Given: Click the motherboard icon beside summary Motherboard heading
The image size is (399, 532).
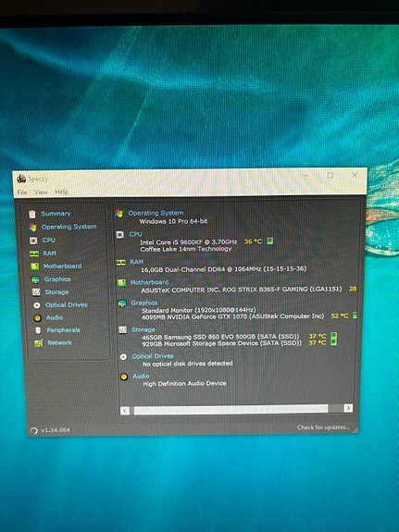Looking at the screenshot, I should pos(121,282).
